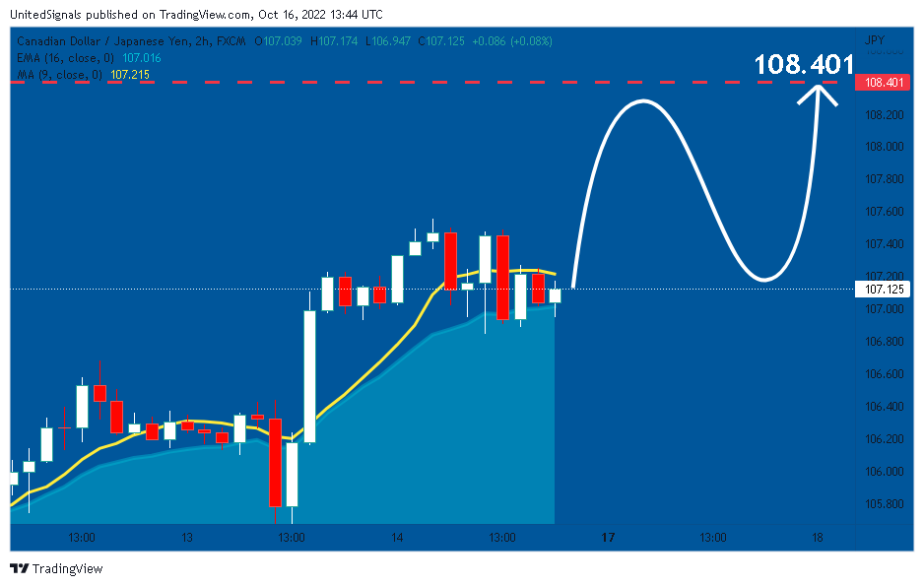The image size is (924, 586).
Task: Click the TradingView logo at bottom
Action: click(56, 568)
